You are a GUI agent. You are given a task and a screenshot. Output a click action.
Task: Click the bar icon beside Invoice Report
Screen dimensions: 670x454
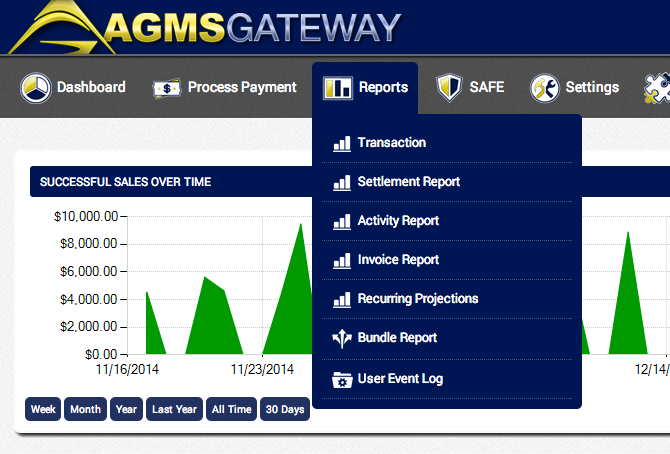pyautogui.click(x=342, y=260)
